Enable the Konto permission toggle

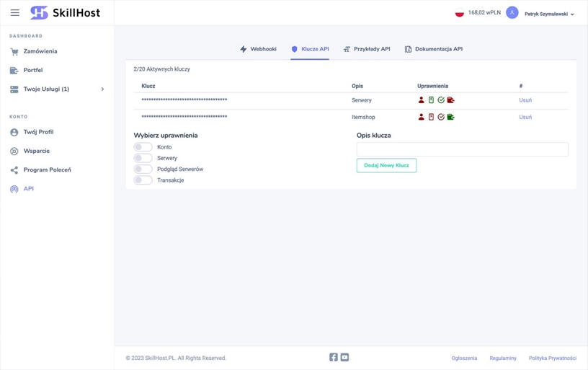[143, 147]
